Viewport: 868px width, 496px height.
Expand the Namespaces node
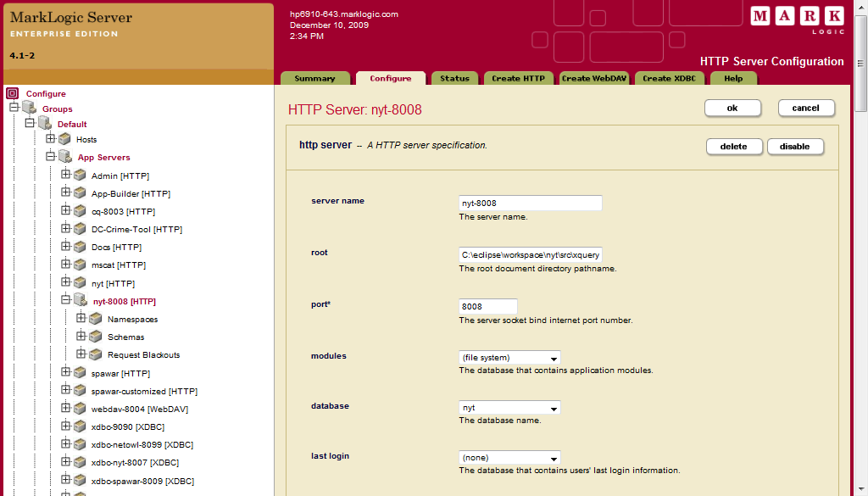[x=81, y=317]
